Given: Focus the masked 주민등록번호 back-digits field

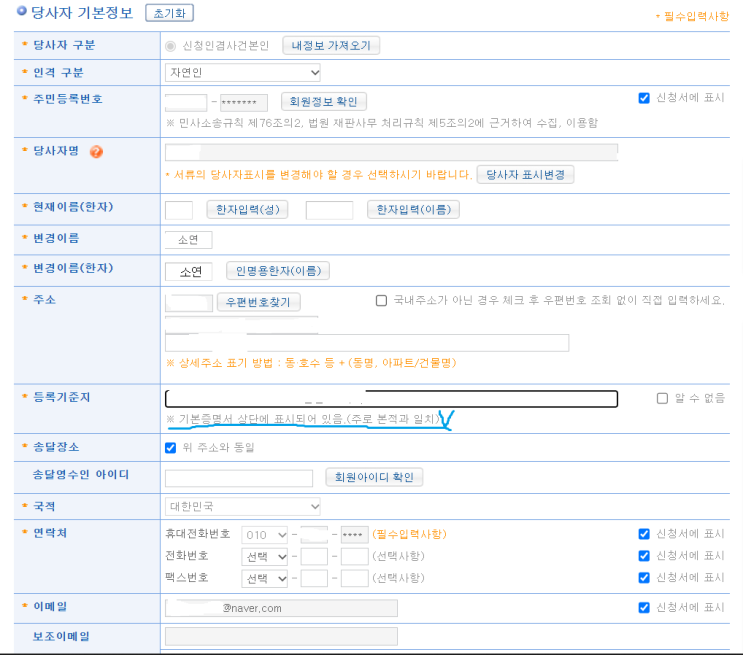Looking at the screenshot, I should pos(244,102).
